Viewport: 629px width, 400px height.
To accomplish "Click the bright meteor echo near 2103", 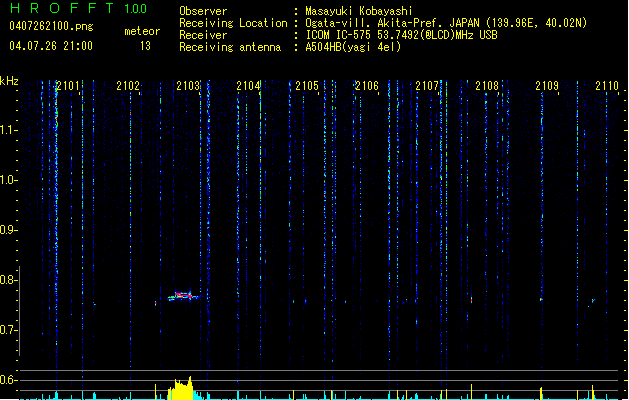I will click(x=183, y=296).
